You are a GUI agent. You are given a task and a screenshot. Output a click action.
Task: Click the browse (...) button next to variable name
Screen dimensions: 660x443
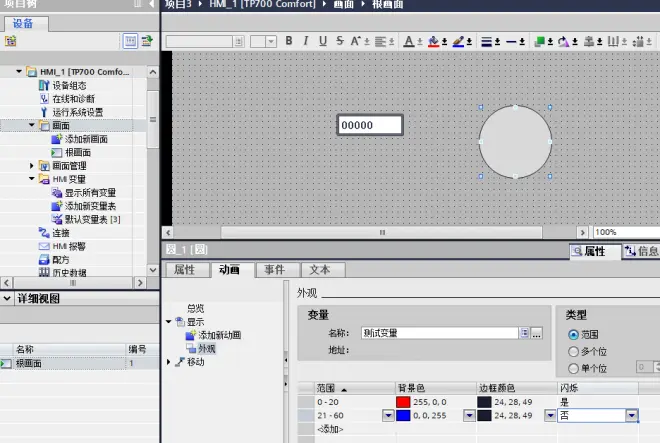536,334
